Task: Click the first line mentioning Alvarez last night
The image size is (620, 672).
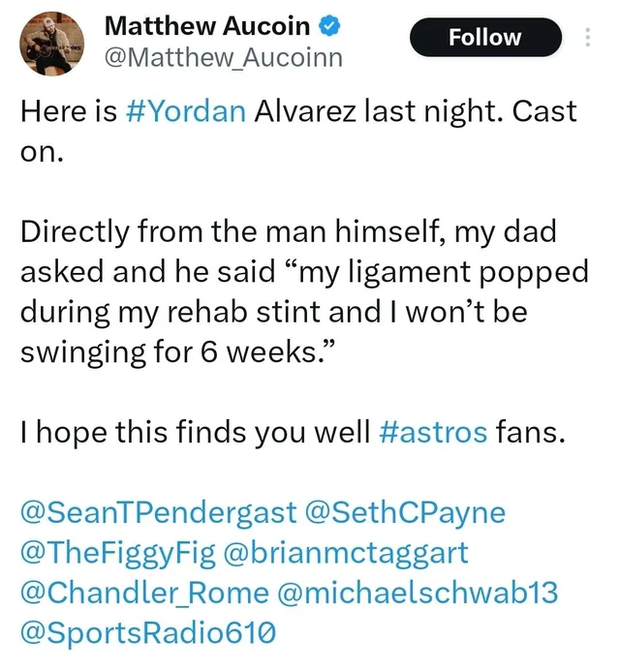Action: tap(298, 111)
